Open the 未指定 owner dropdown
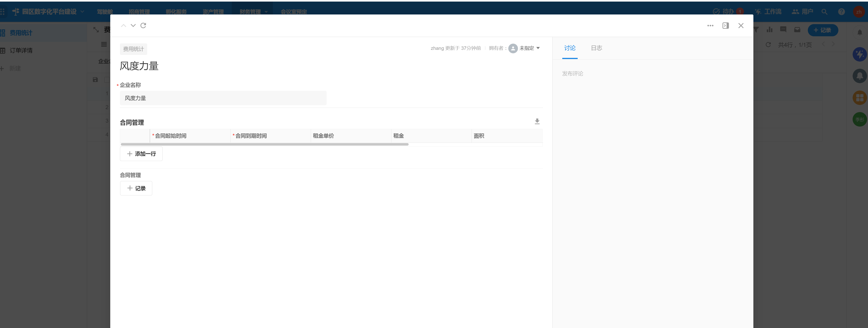The height and width of the screenshot is (328, 868). pos(529,48)
